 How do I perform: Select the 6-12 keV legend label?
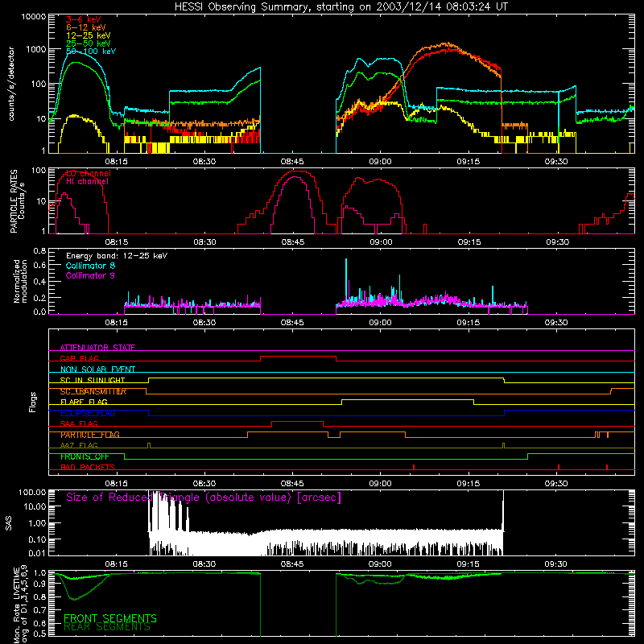(86, 27)
